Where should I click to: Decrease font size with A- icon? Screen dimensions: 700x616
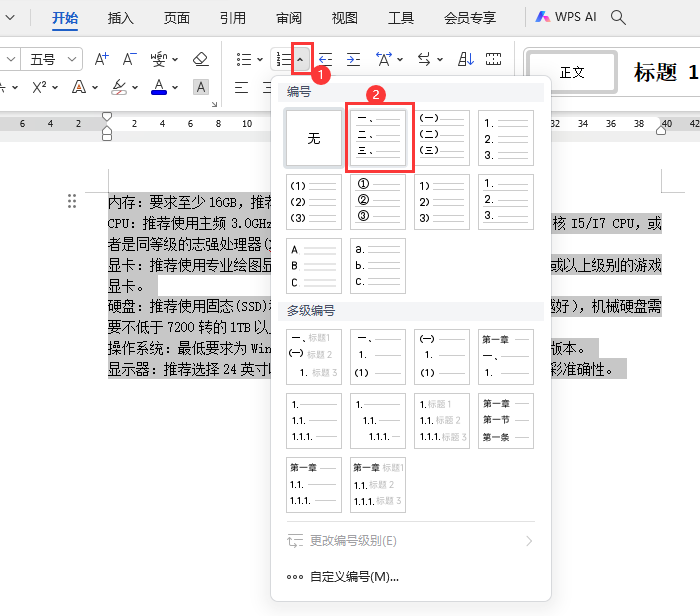click(129, 58)
